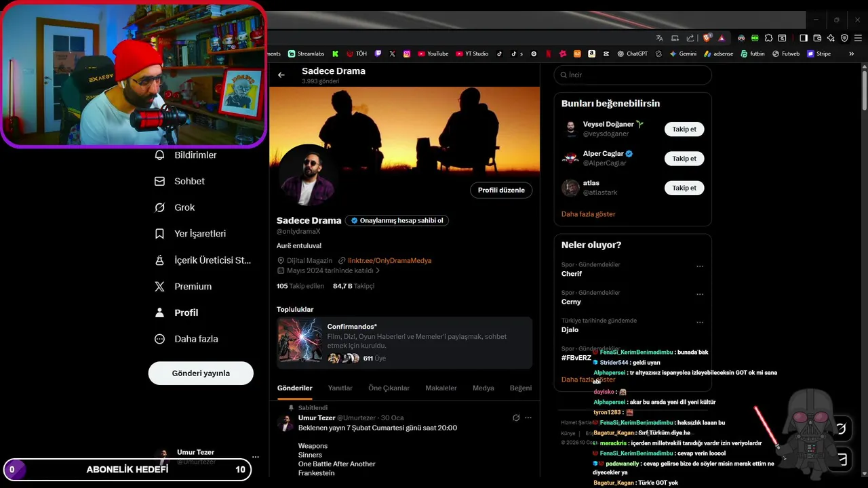Click the Gönderi yayınla button
Viewport: 868px width, 488px height.
pos(201,373)
